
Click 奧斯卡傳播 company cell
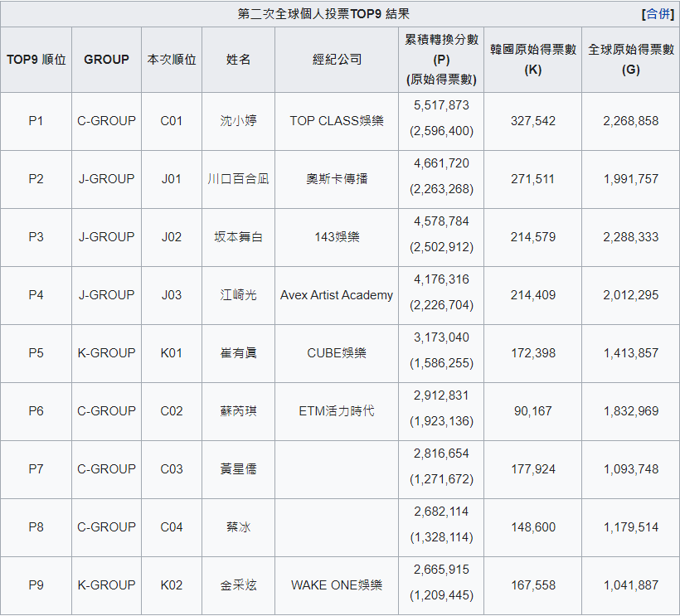[337, 179]
